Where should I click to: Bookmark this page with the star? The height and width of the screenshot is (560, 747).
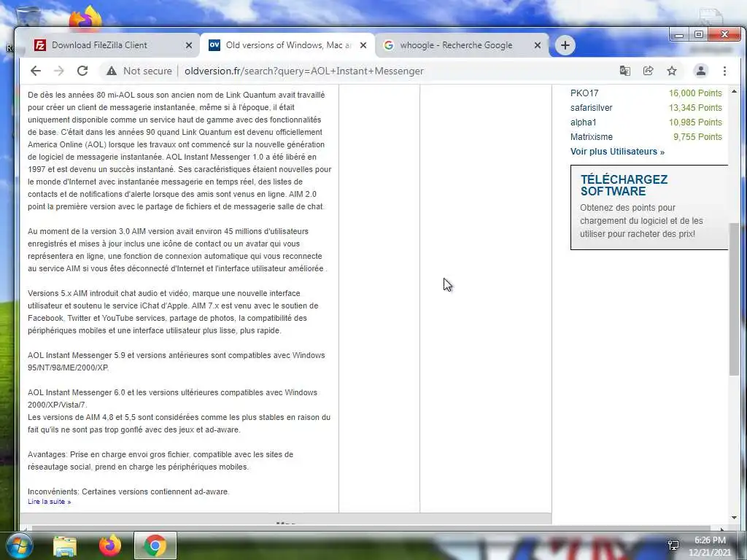point(672,71)
